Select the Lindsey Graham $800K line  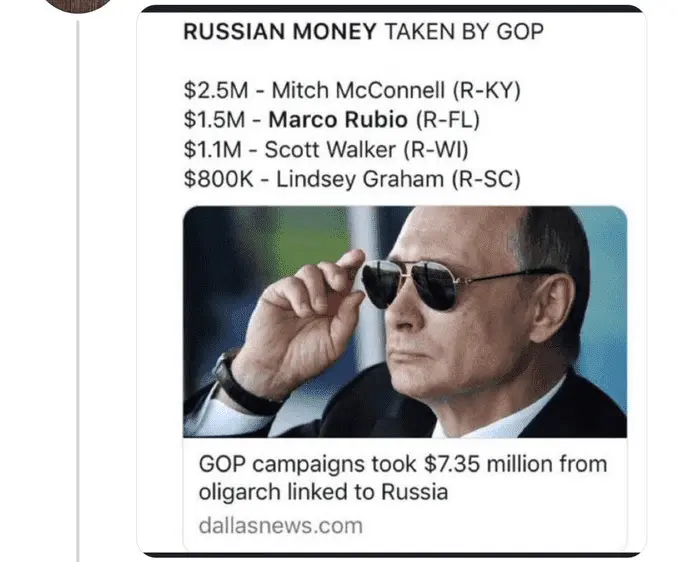point(352,178)
